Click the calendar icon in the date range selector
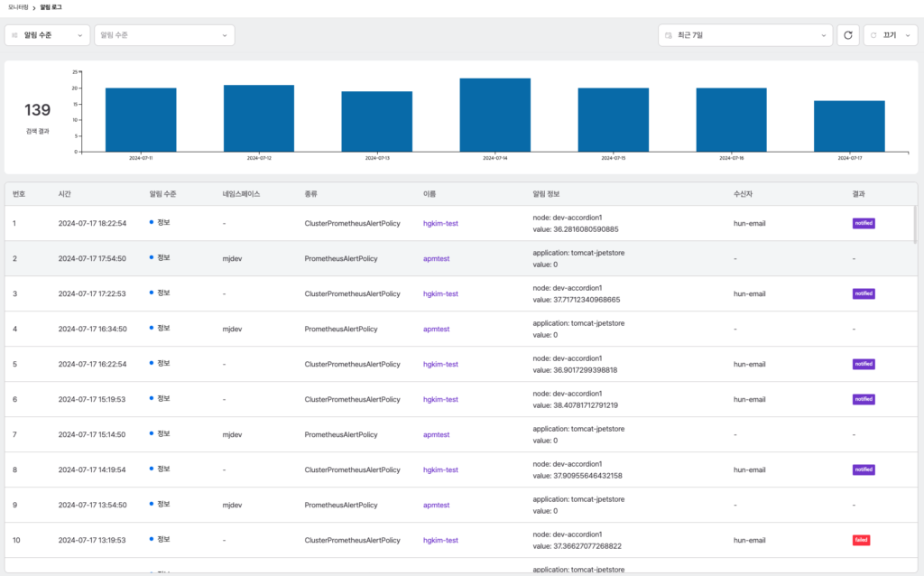The height and width of the screenshot is (576, 924). [x=669, y=35]
